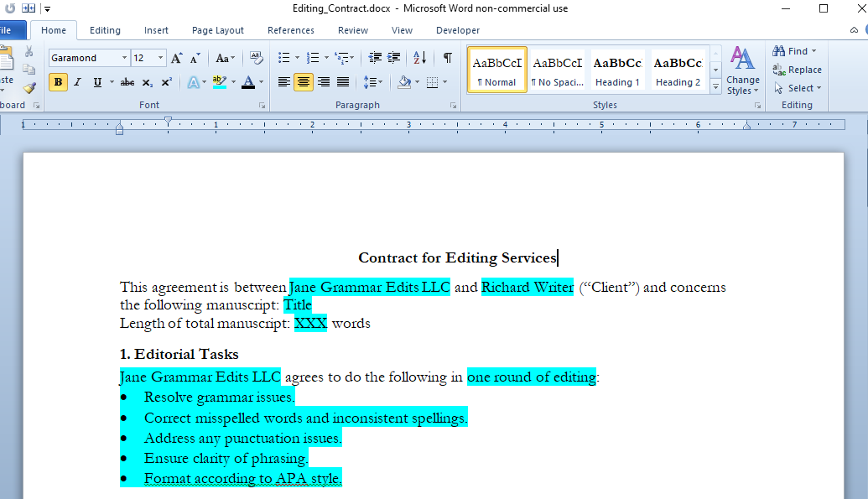Viewport: 868px width, 499px height.
Task: Apply superscript formatting
Action: 166,82
